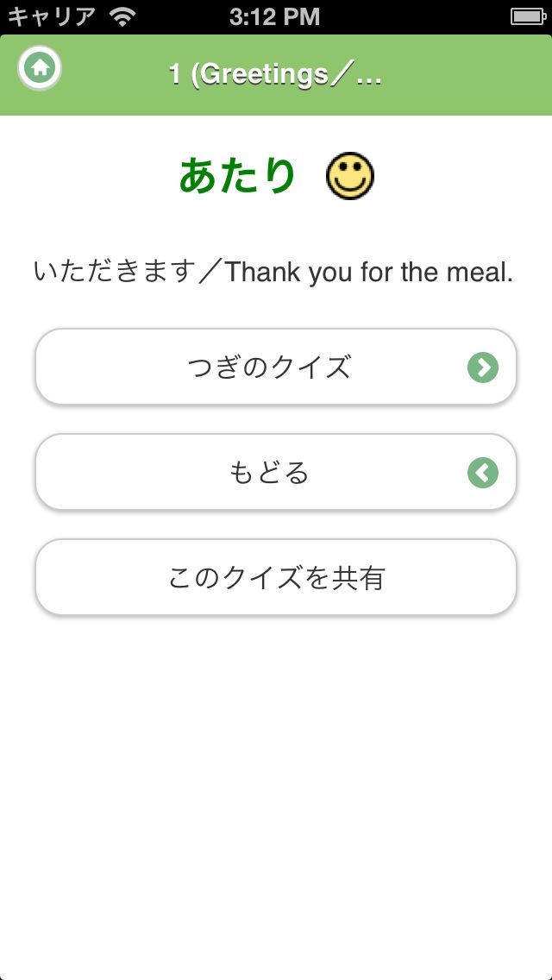Tap the home icon in the header

click(x=40, y=67)
